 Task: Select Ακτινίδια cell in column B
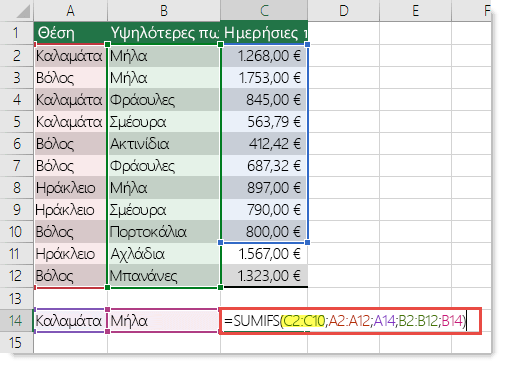pyautogui.click(x=164, y=144)
